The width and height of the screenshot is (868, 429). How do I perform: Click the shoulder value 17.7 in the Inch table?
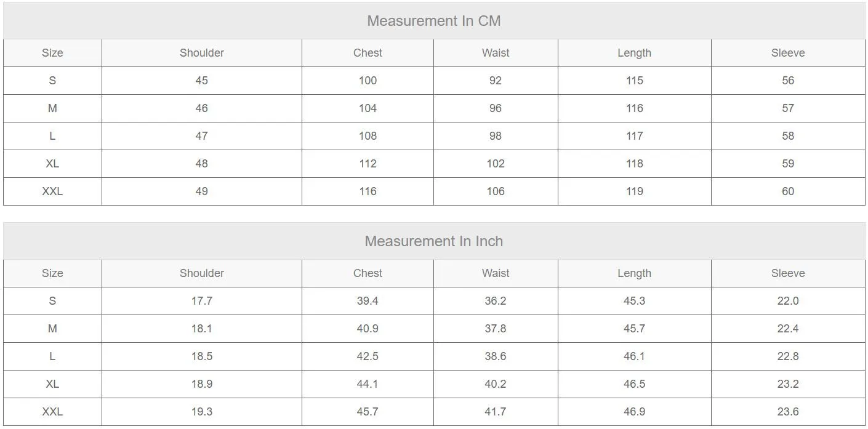coord(201,301)
